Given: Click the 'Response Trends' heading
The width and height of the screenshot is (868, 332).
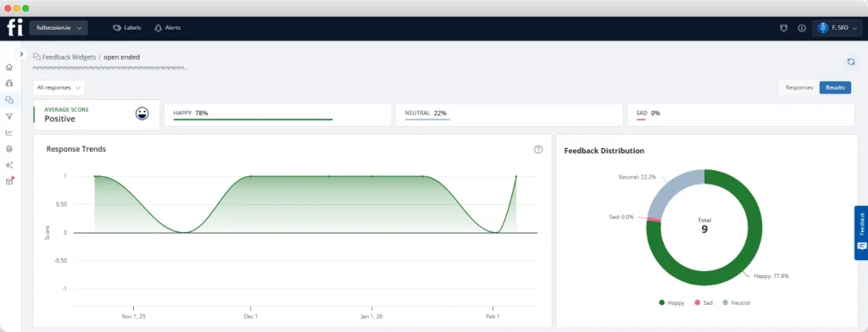Looking at the screenshot, I should (x=75, y=149).
